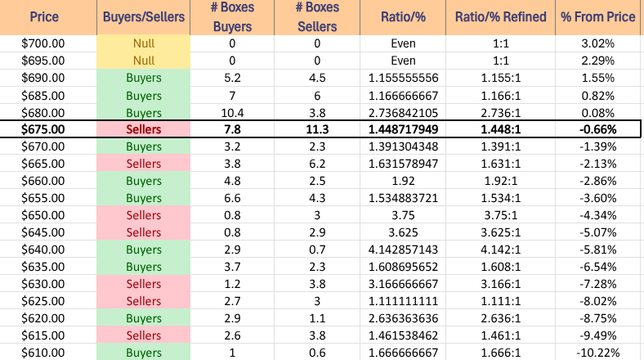This screenshot has width=644, height=360.
Task: Select the 1.92:1 refined ratio cell
Action: point(508,181)
